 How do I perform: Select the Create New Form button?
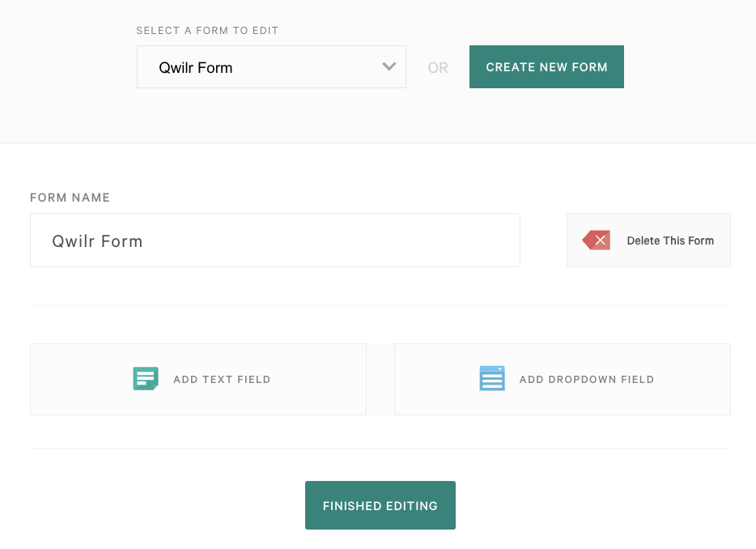point(546,67)
